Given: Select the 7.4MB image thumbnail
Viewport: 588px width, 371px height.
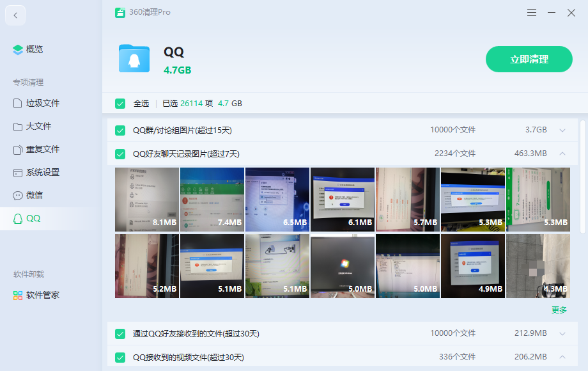Looking at the screenshot, I should tap(212, 200).
